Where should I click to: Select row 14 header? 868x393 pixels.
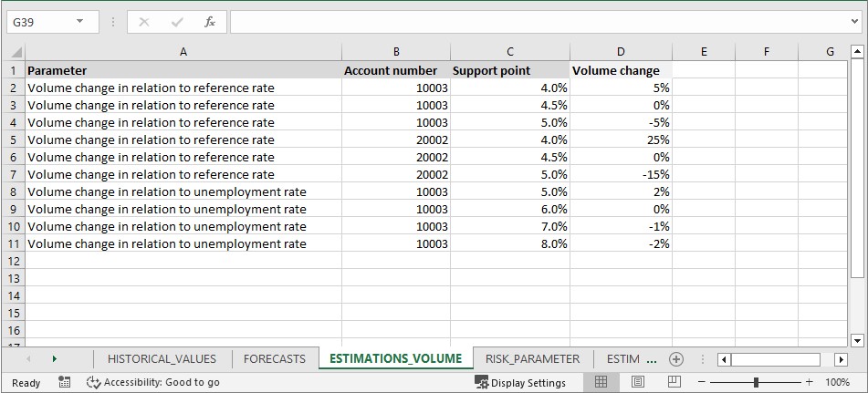pos(14,295)
